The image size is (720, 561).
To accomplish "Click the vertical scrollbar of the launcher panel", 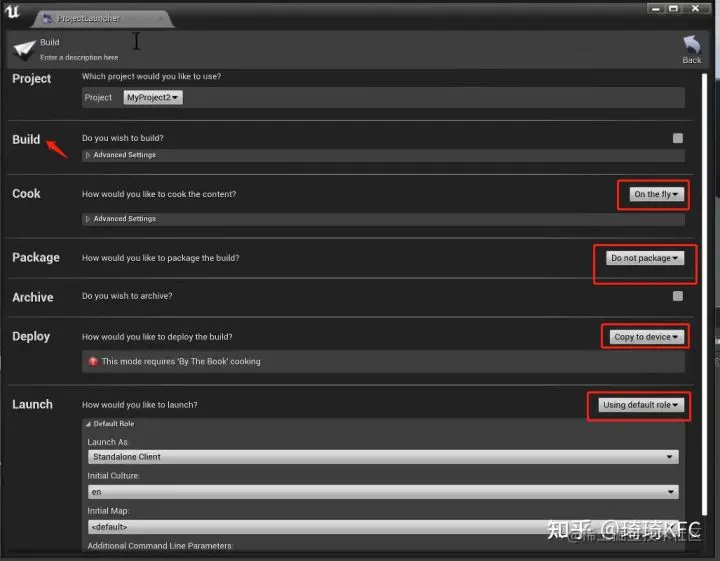I will (704, 294).
